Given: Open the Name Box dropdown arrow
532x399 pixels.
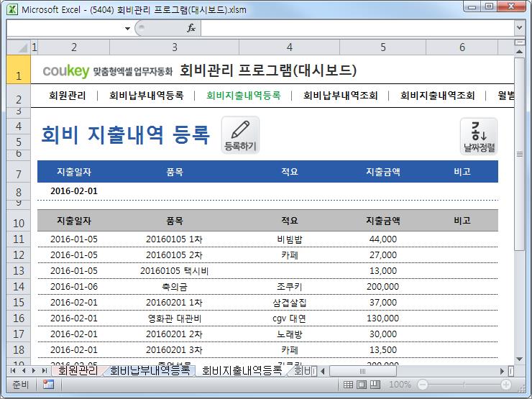Looking at the screenshot, I should click(x=127, y=29).
